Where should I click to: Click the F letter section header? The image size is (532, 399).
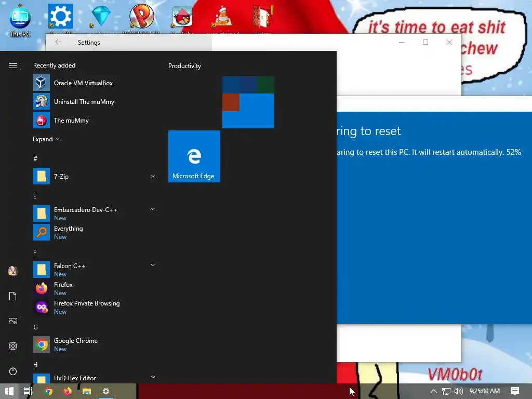[x=35, y=252]
